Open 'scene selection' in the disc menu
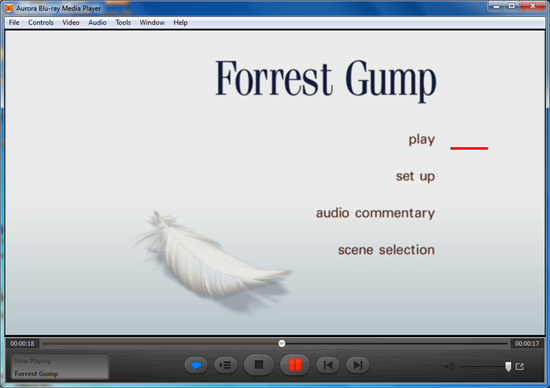Viewport: 550px width, 388px height. click(386, 250)
